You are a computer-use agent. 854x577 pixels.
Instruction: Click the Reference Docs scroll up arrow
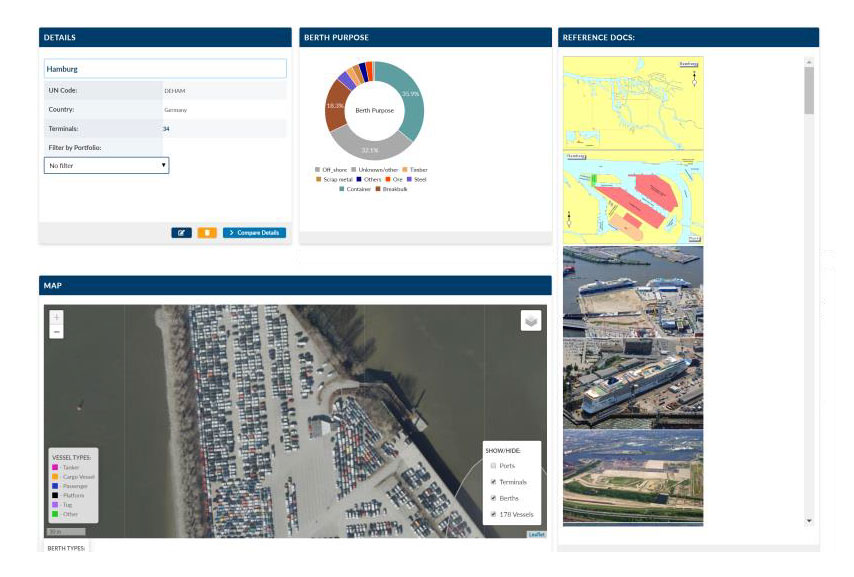coord(809,62)
